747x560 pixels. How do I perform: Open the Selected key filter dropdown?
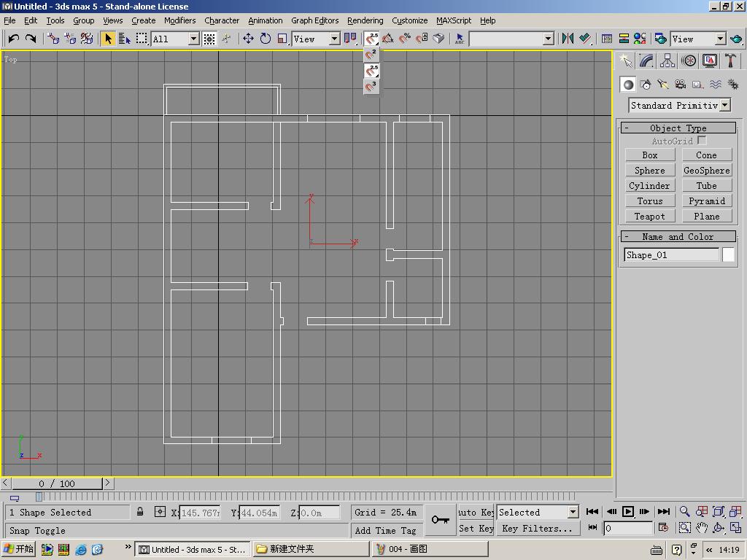[573, 513]
